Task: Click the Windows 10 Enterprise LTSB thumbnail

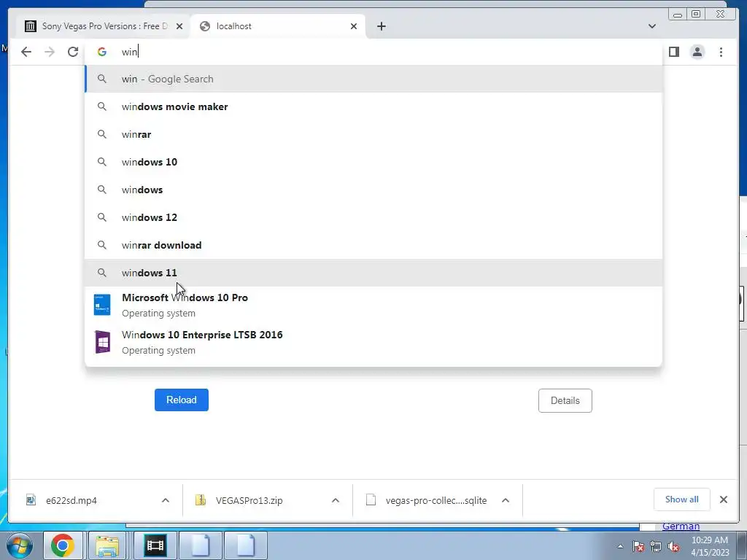Action: tap(102, 343)
